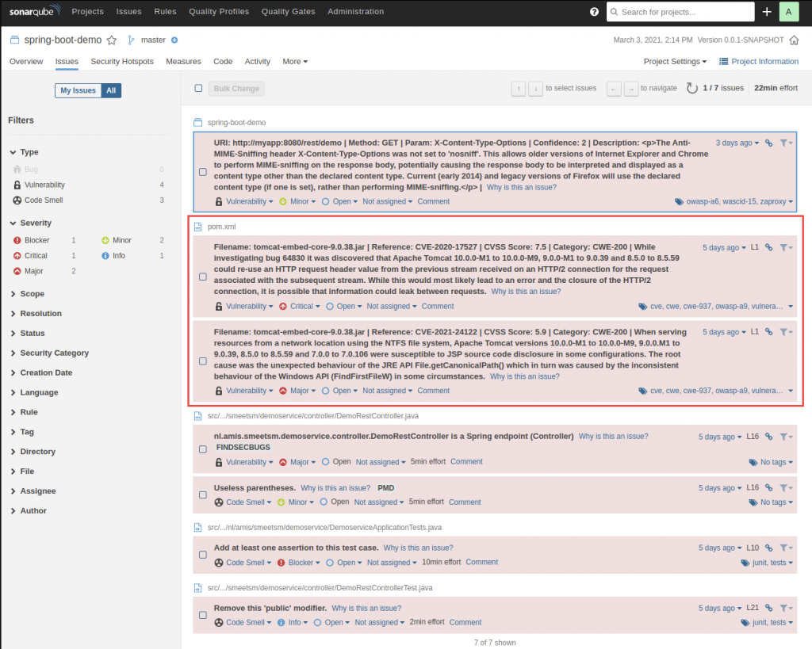Favorite spring-boot-demo with the star icon

(x=112, y=40)
